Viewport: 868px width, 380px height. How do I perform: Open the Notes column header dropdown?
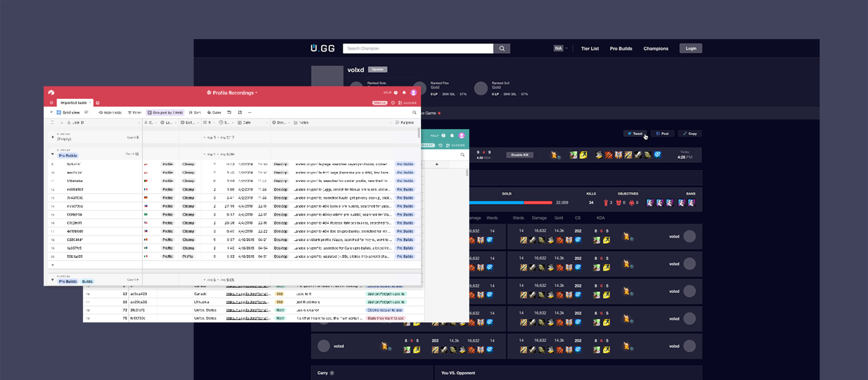point(390,123)
